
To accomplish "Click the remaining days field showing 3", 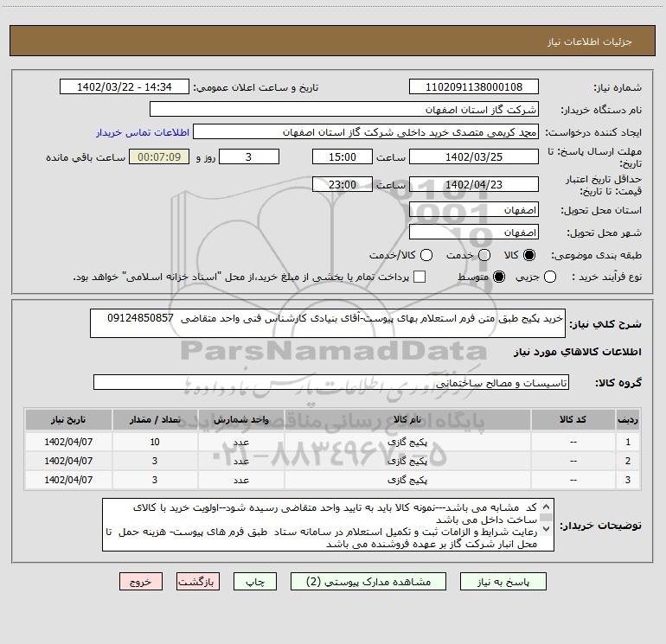I will [249, 156].
